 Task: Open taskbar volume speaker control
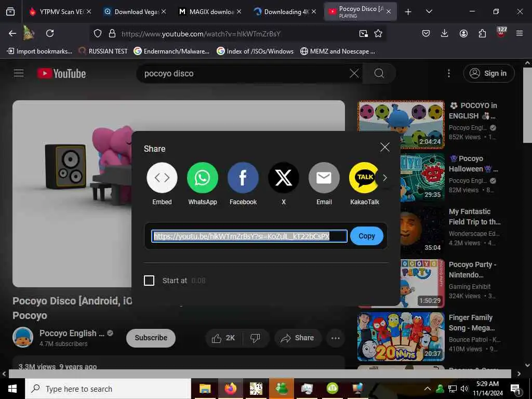tap(464, 389)
